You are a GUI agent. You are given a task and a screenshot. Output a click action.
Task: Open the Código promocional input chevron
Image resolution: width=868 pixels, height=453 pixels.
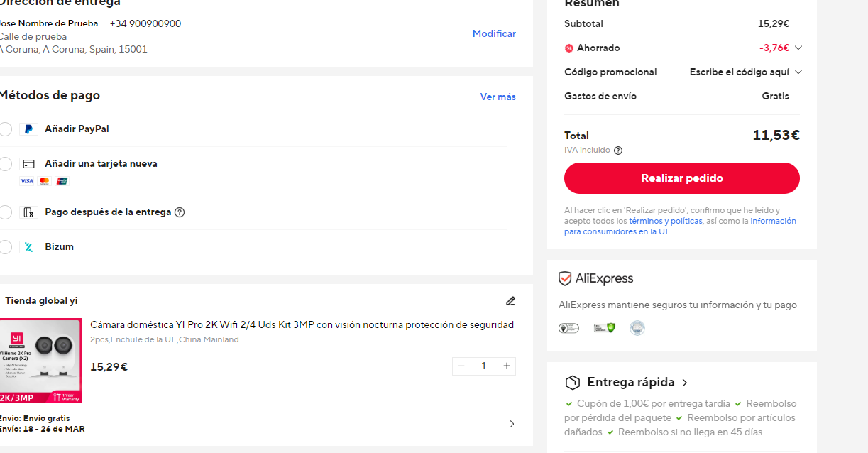(x=798, y=72)
